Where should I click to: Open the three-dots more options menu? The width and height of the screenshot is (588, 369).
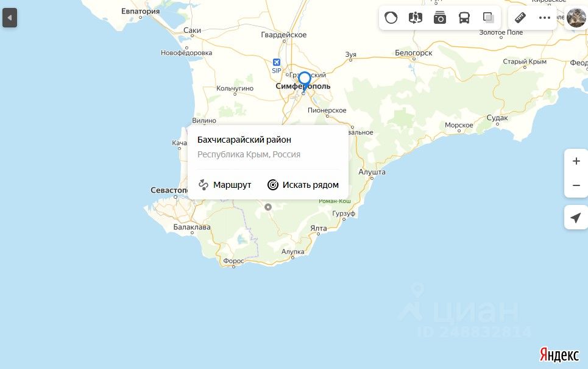545,18
